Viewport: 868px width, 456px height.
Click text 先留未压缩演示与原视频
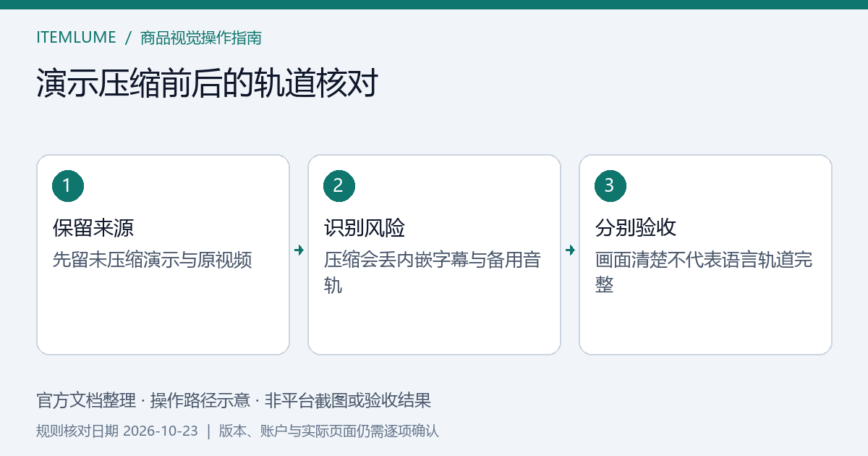(153, 260)
